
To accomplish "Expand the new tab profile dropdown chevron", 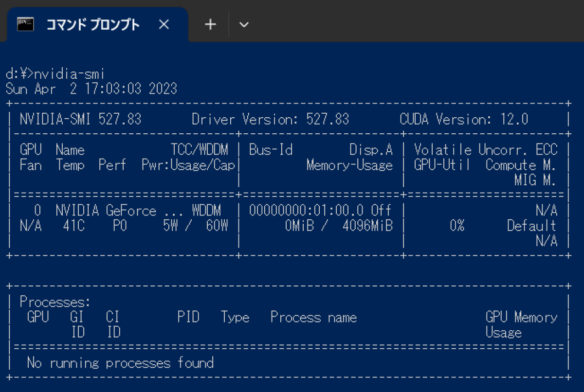I will [x=244, y=24].
